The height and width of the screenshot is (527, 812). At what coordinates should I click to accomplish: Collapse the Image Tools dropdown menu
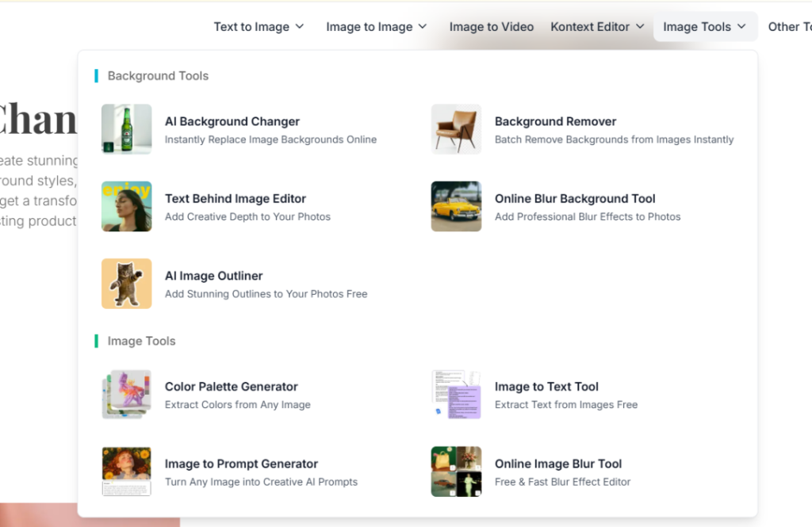(705, 26)
